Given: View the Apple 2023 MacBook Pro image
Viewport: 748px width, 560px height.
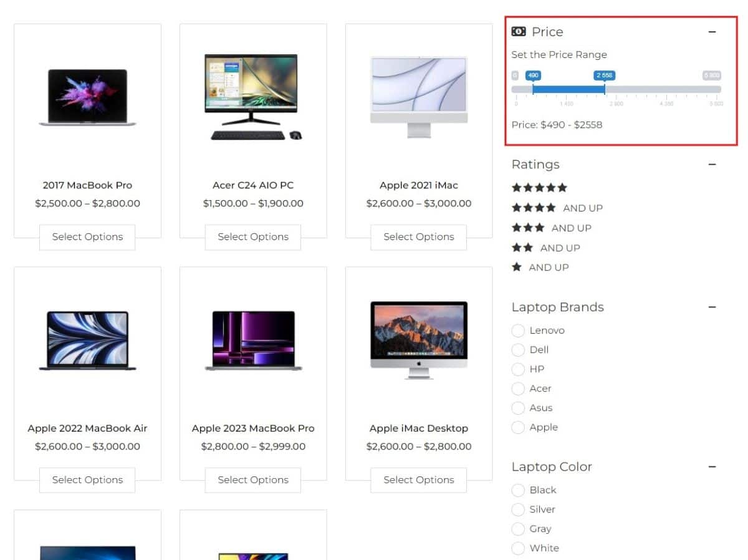Looking at the screenshot, I should (x=253, y=340).
